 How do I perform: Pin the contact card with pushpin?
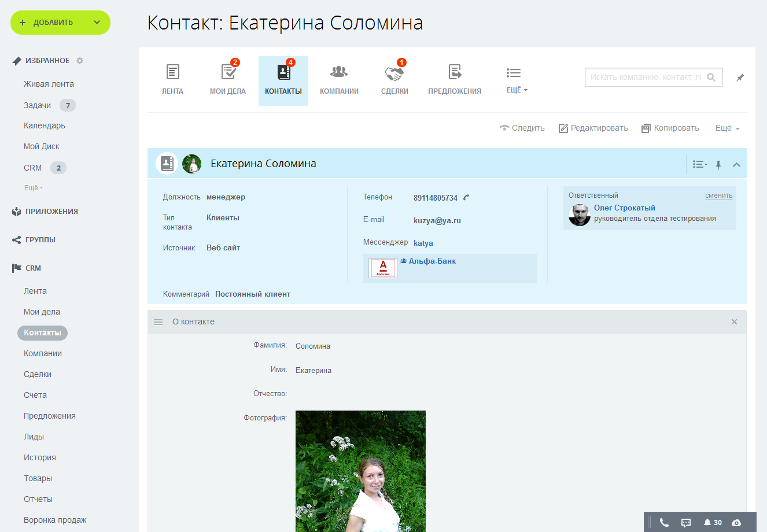718,165
